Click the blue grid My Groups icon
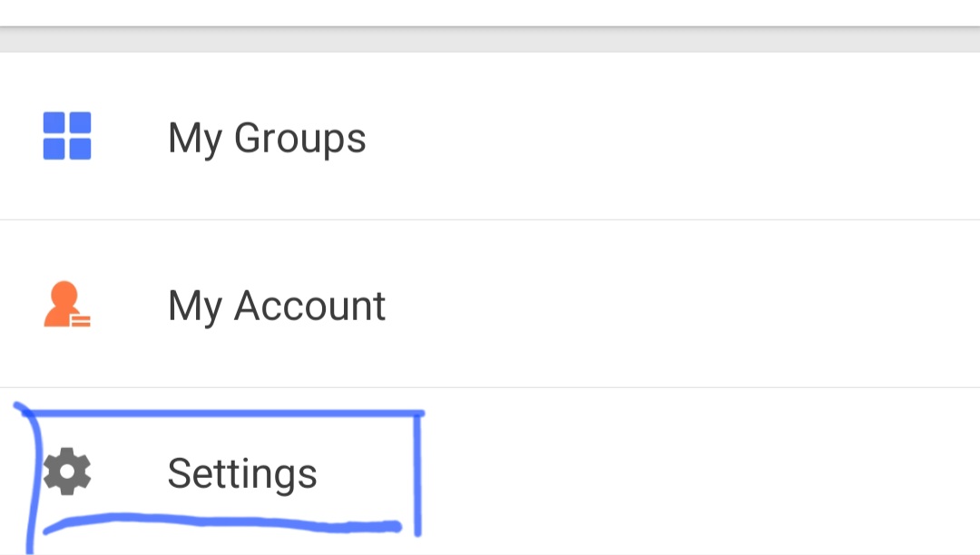This screenshot has width=980, height=555. (67, 136)
